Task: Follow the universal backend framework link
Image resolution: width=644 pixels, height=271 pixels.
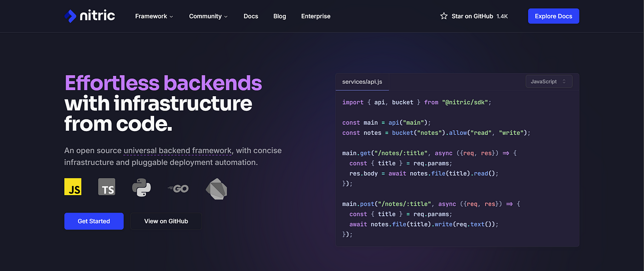Action: 178,150
